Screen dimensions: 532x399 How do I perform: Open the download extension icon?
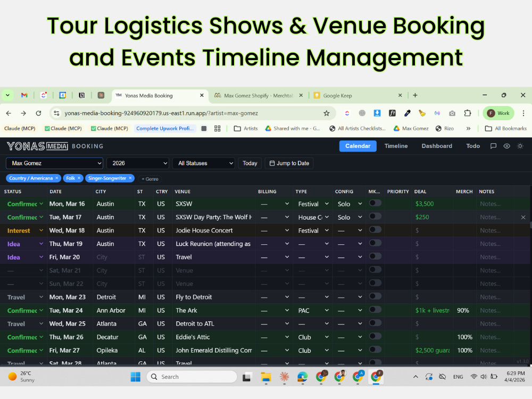coord(377,113)
